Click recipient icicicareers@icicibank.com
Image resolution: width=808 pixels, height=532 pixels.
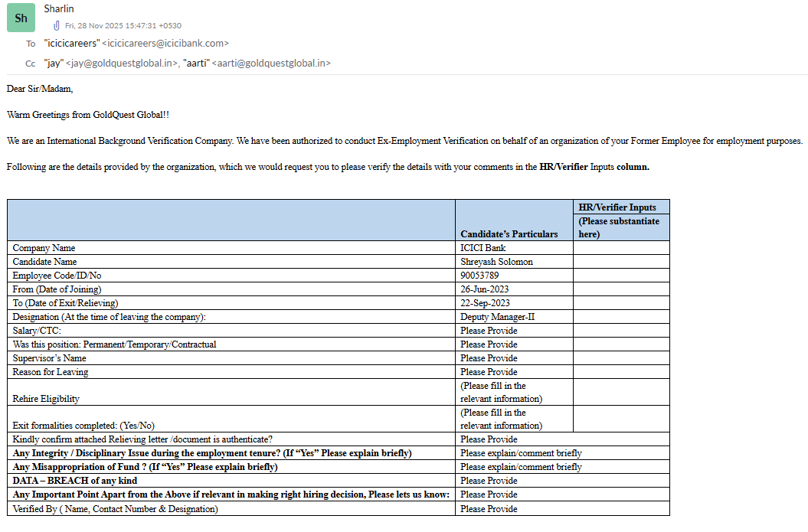coord(165,44)
